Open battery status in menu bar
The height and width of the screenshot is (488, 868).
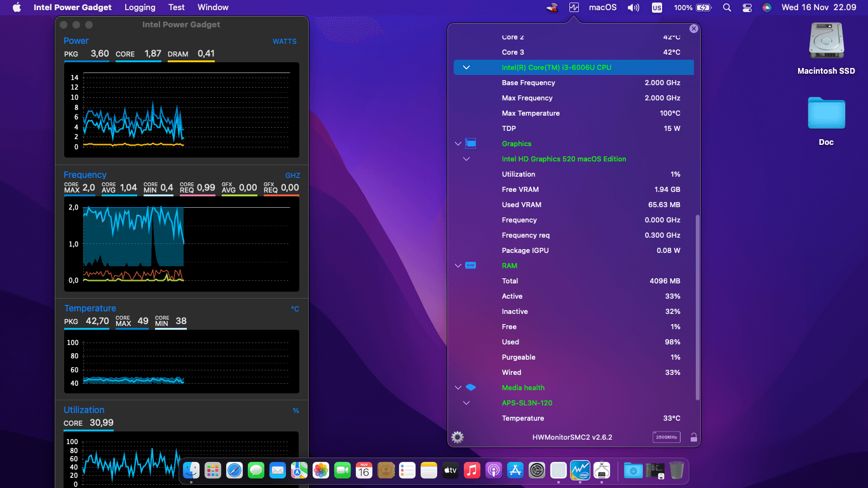(x=693, y=8)
